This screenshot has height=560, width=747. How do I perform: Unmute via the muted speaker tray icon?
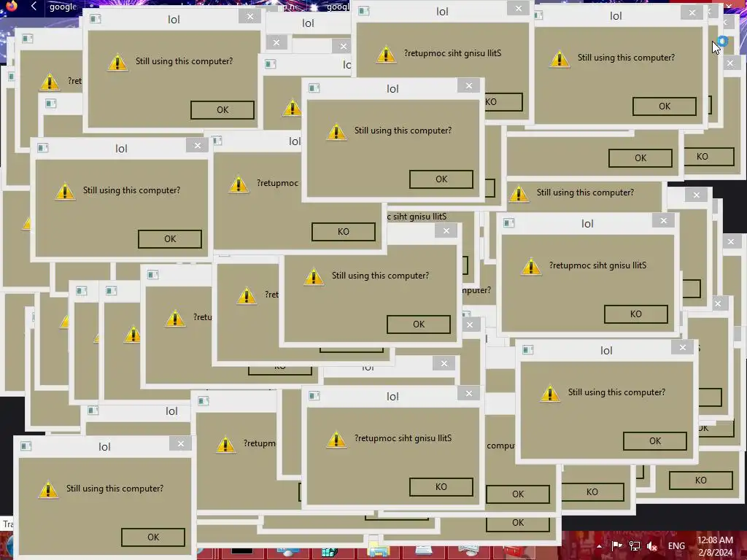click(x=651, y=545)
